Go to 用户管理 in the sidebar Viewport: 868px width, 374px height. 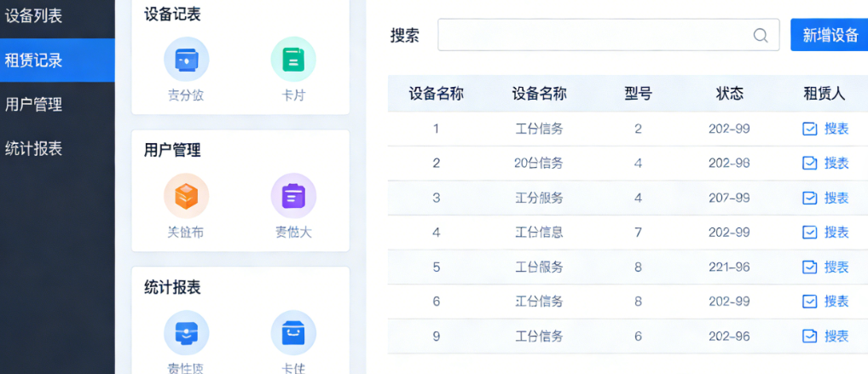point(34,105)
